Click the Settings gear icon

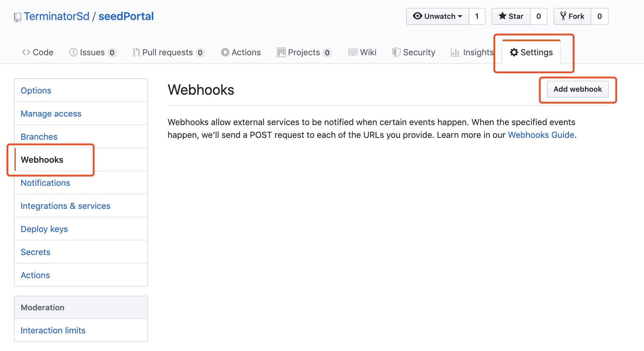point(514,52)
